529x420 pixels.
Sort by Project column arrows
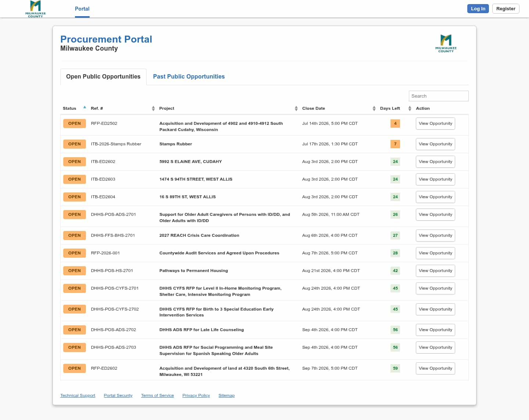296,108
